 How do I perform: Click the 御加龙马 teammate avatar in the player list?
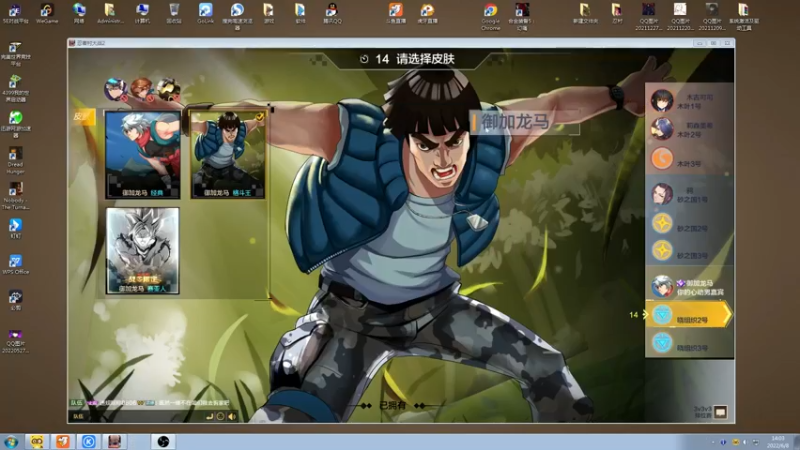point(662,286)
